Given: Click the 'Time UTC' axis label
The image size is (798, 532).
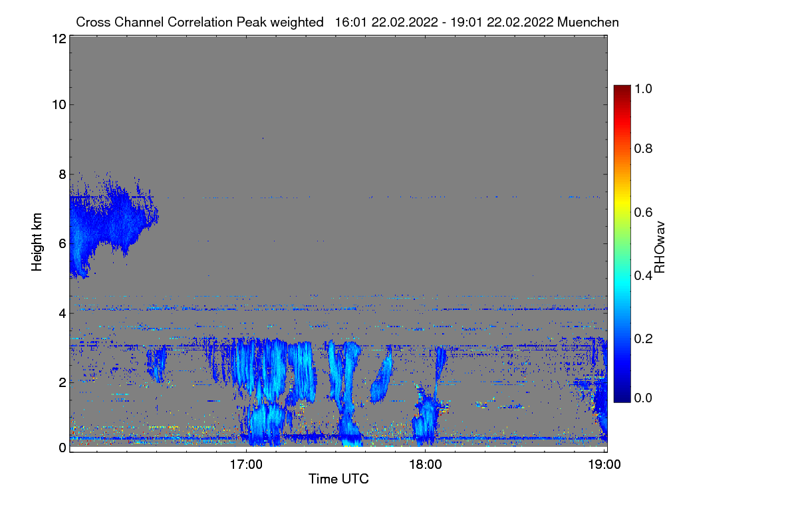Looking at the screenshot, I should click(338, 479).
